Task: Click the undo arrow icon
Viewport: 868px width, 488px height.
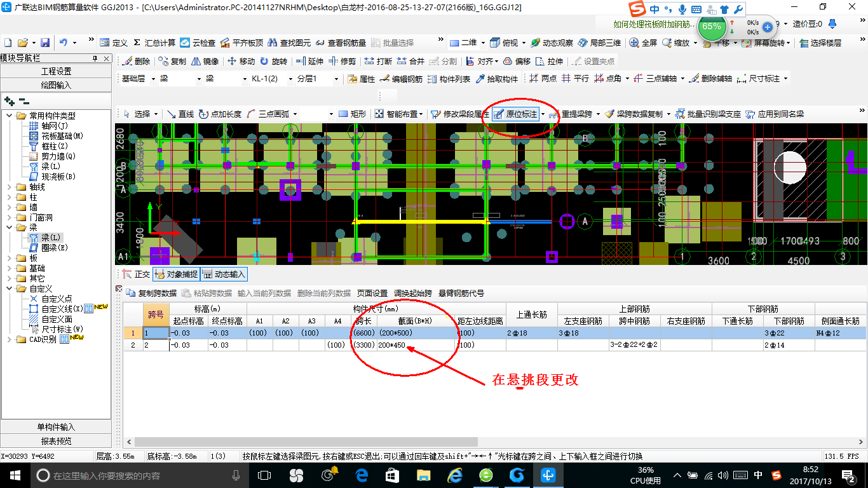Action: tap(64, 43)
